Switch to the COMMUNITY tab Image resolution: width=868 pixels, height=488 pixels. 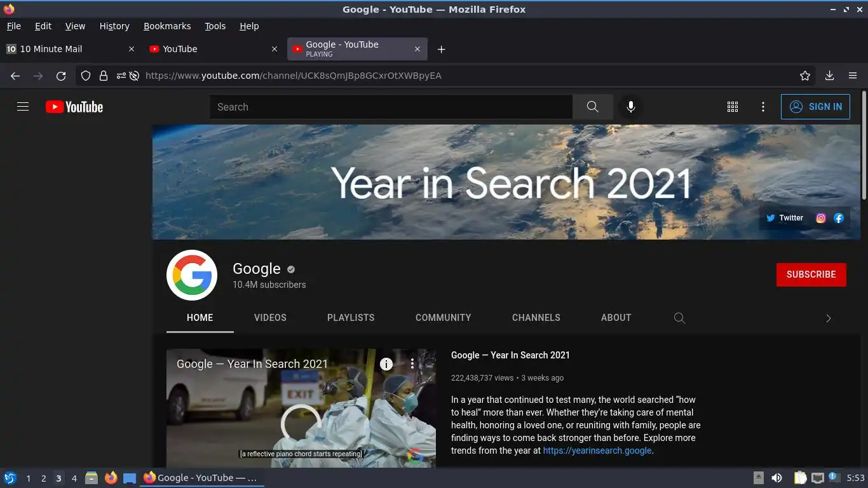point(444,318)
